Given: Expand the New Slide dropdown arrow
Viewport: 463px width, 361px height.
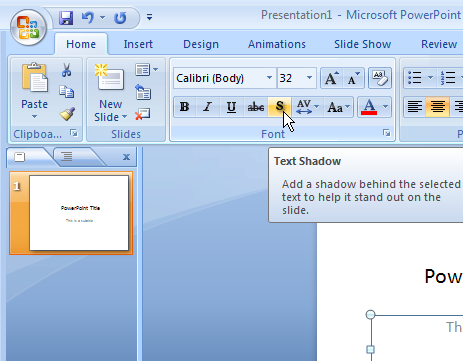Looking at the screenshot, I should pos(125,117).
